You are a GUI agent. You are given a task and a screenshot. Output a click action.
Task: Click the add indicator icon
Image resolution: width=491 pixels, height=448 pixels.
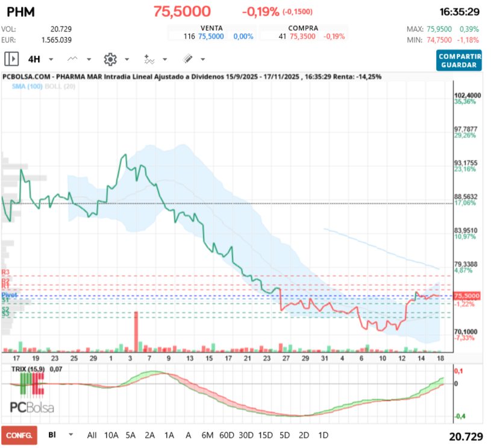click(x=149, y=59)
